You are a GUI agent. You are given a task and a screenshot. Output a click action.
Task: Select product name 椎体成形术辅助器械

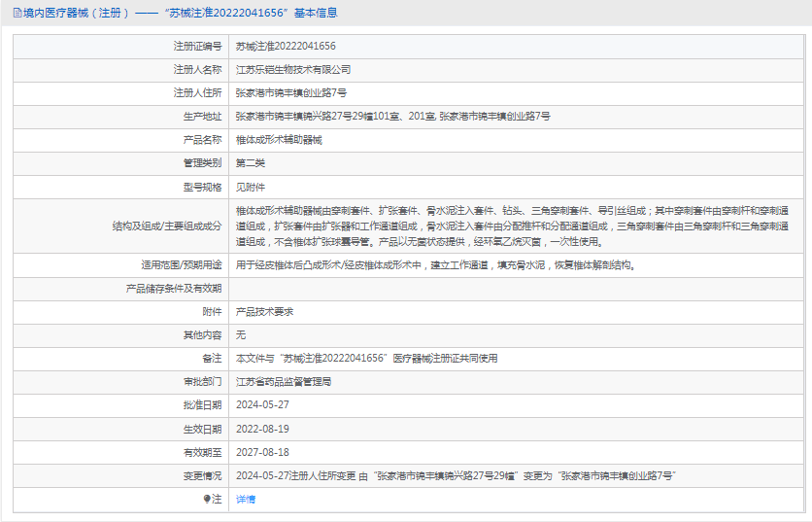point(279,139)
